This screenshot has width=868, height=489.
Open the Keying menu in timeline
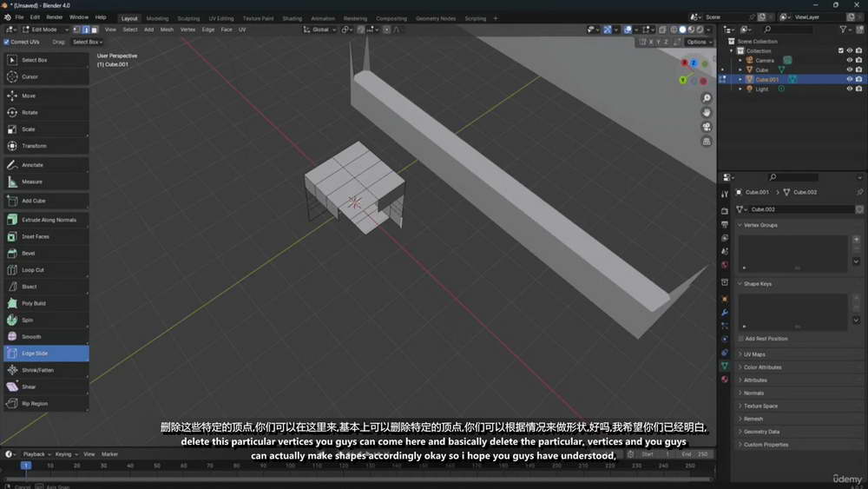coord(66,454)
